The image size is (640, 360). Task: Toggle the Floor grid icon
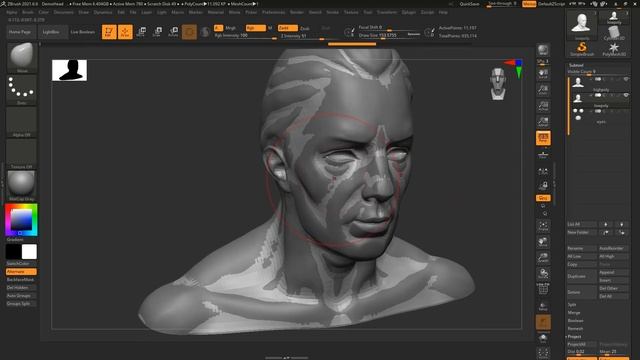pyautogui.click(x=543, y=154)
